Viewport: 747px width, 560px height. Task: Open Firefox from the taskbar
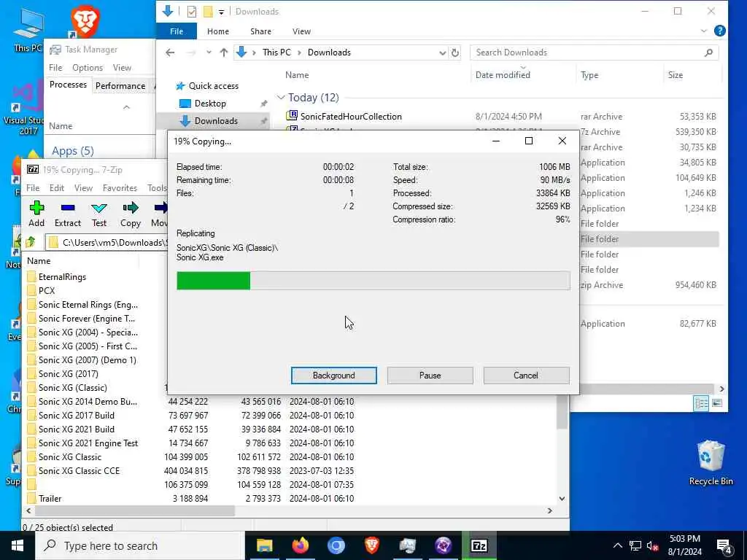click(x=300, y=545)
